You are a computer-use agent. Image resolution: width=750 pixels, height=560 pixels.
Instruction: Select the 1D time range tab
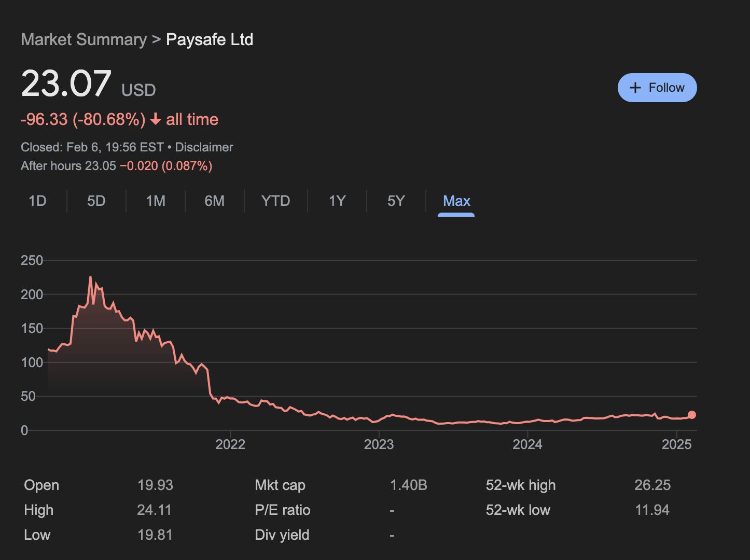tap(37, 201)
